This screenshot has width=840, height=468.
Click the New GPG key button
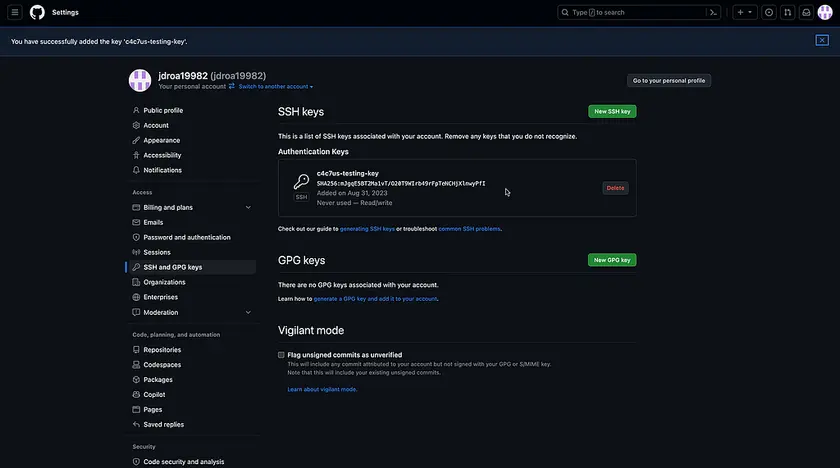point(612,260)
